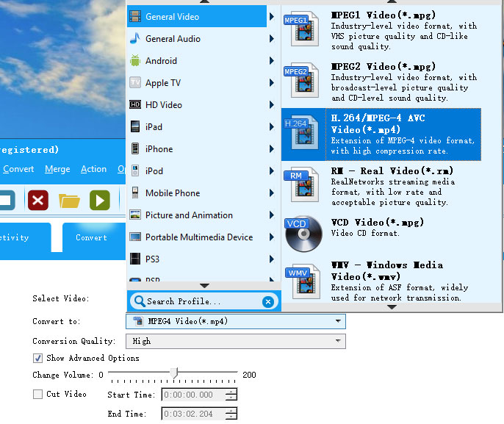Click the iPod device icon
504x424 pixels.
tap(135, 170)
